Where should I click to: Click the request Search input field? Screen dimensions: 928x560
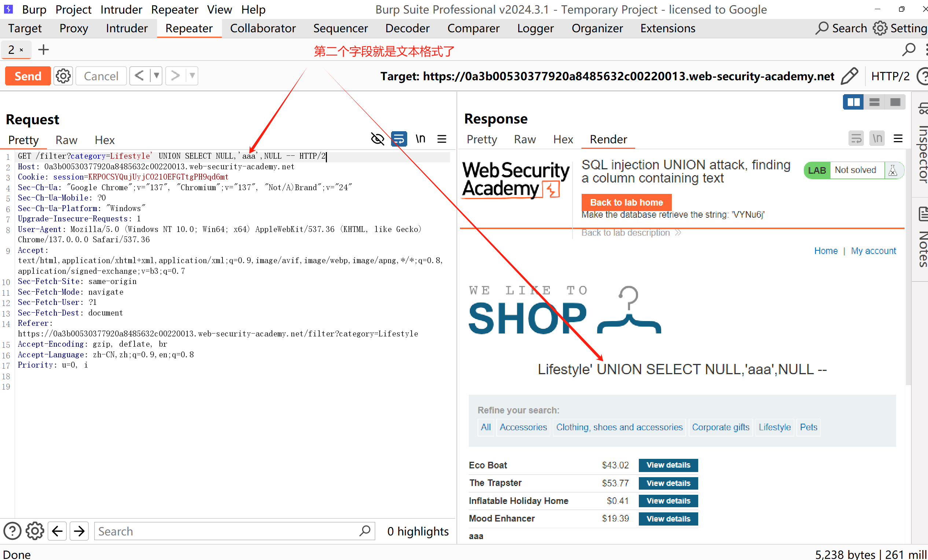point(226,531)
